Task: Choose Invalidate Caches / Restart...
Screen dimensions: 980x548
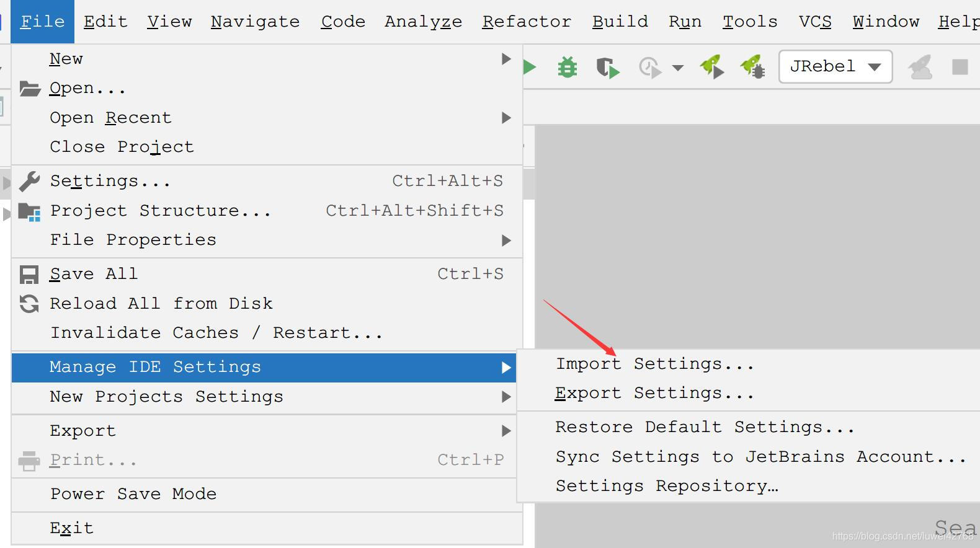Action: [x=267, y=333]
